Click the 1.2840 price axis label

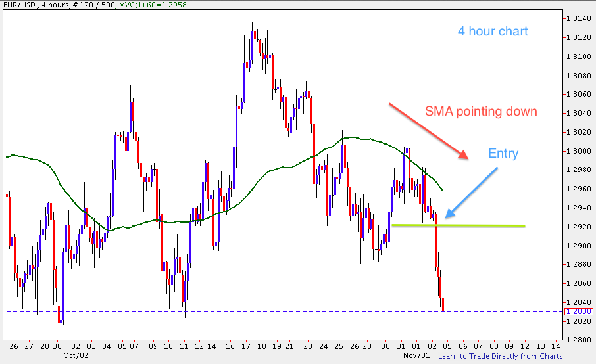coord(578,302)
